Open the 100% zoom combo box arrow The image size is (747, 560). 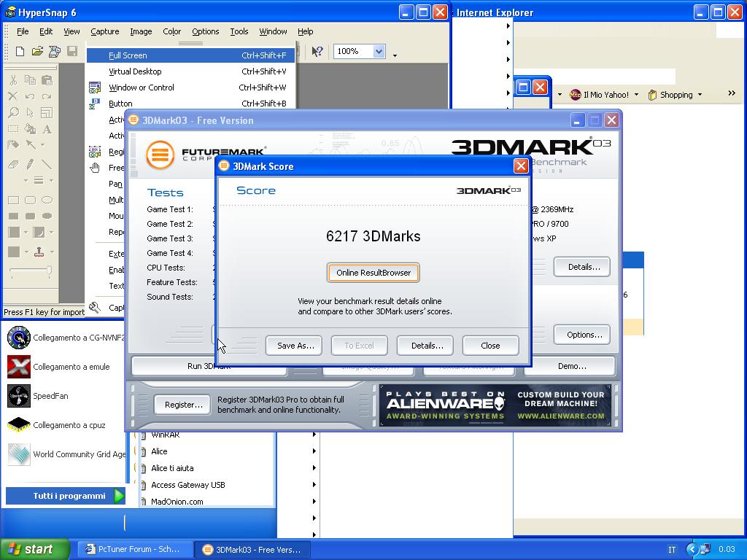[379, 52]
